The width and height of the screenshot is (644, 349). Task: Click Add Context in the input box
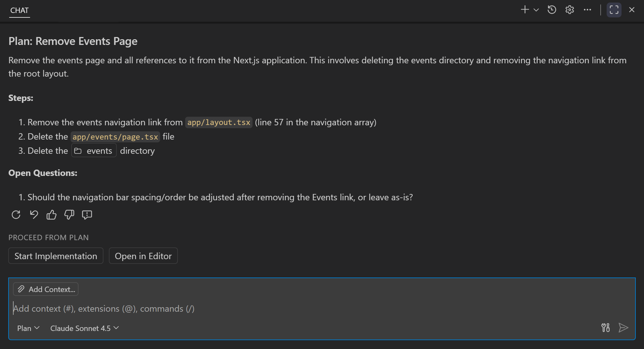(x=46, y=289)
